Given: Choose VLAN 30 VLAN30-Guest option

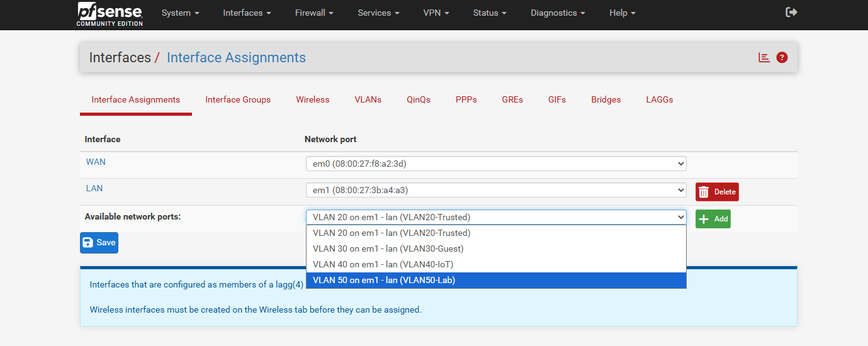Looking at the screenshot, I should pyautogui.click(x=496, y=248).
